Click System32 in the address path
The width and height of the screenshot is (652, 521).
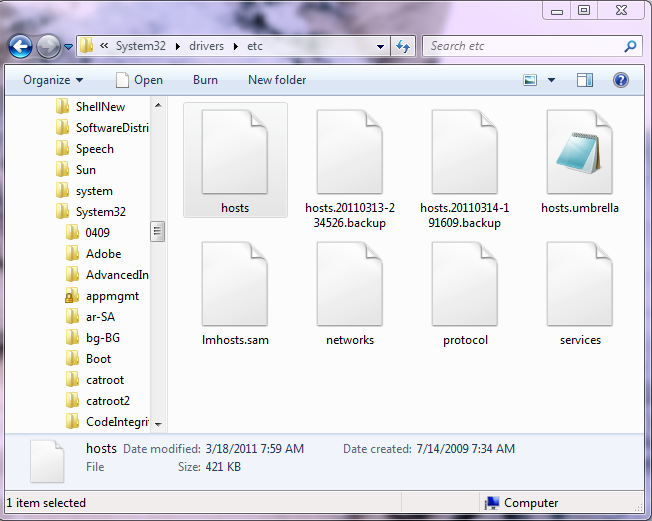[x=141, y=46]
